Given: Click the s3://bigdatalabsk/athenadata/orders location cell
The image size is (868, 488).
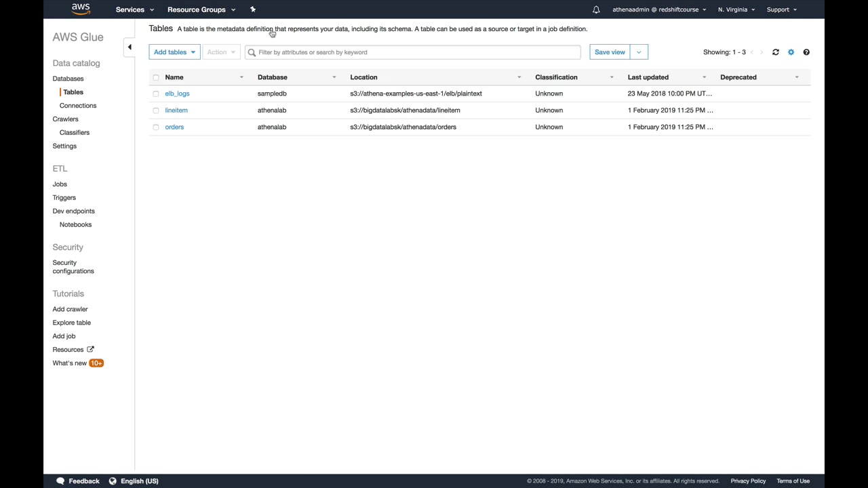Looking at the screenshot, I should click(403, 127).
